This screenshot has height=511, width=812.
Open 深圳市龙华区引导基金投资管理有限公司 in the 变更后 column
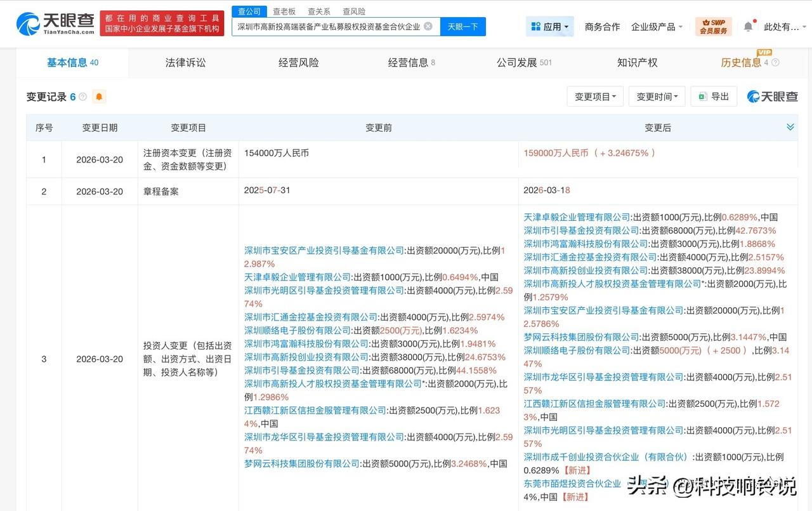(604, 377)
